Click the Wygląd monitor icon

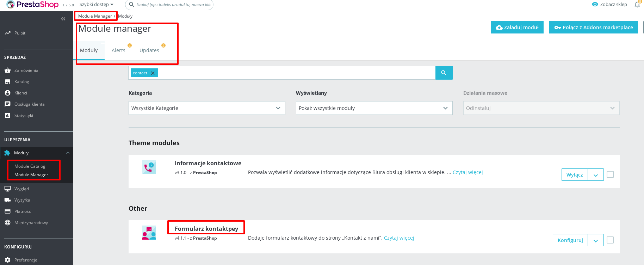tap(7, 189)
